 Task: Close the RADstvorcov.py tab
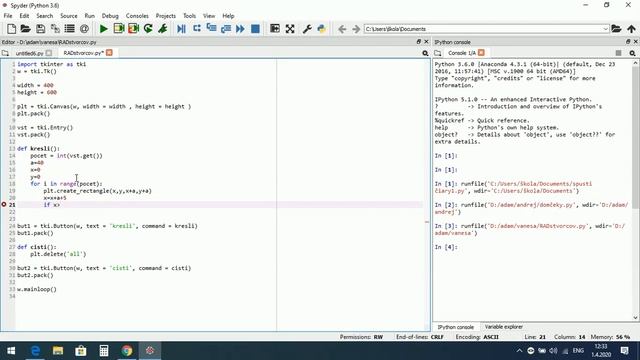click(x=109, y=53)
